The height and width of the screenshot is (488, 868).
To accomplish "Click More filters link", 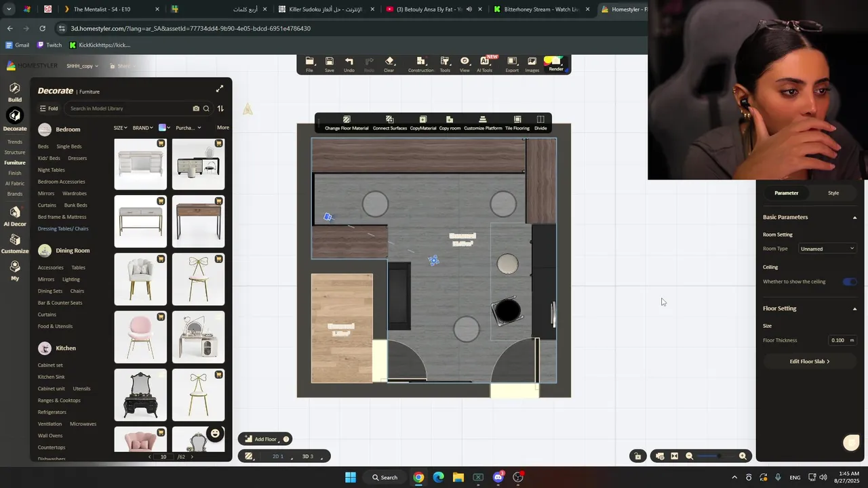I will [222, 127].
